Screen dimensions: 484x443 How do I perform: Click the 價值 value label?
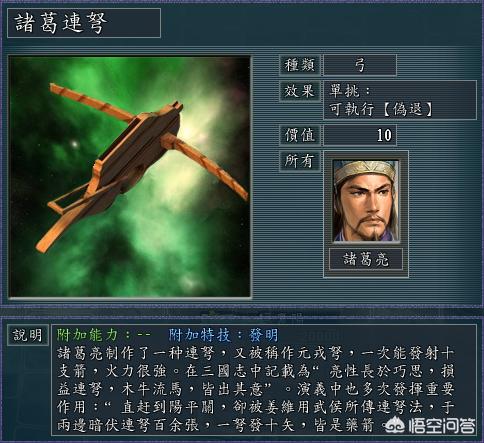click(300, 135)
